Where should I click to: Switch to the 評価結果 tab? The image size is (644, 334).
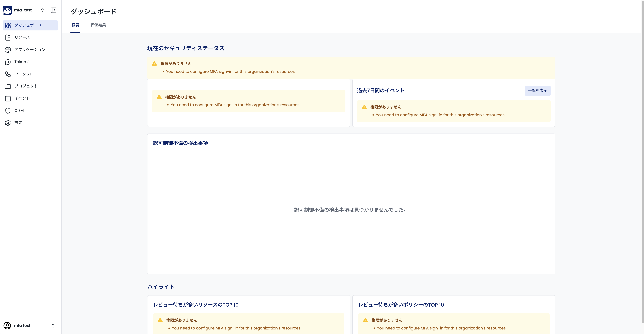[x=98, y=25]
